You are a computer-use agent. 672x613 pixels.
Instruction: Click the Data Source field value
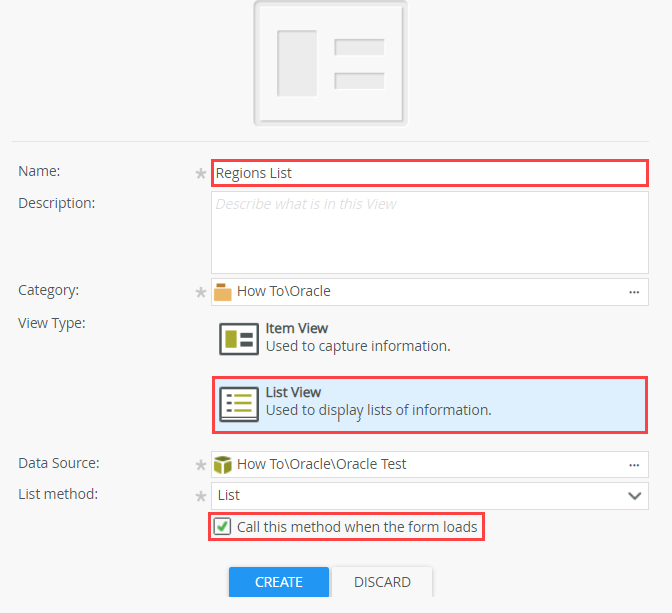click(x=420, y=465)
